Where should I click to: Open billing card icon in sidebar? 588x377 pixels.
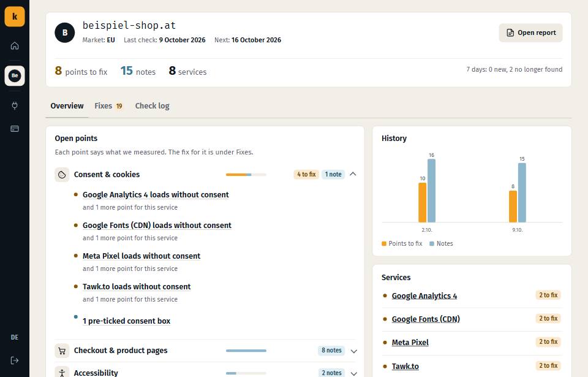tap(15, 129)
